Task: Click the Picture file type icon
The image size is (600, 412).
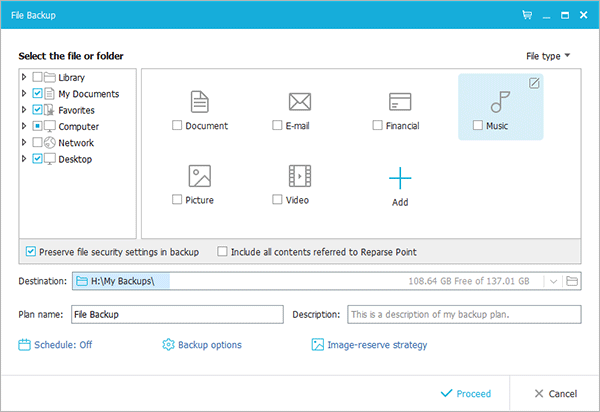Action: (x=199, y=176)
